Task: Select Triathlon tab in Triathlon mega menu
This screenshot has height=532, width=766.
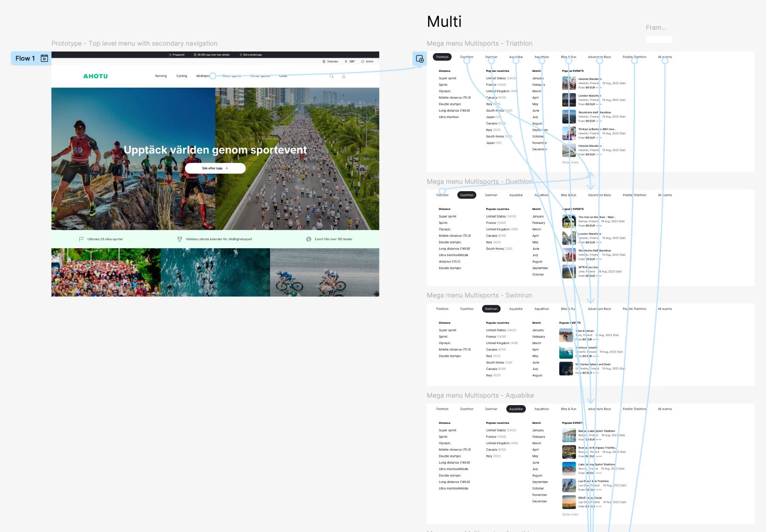Action: click(x=442, y=57)
